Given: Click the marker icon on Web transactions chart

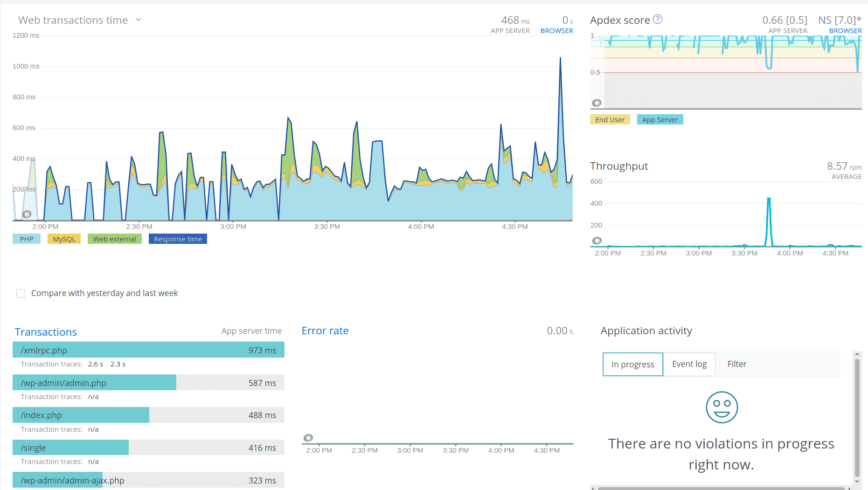Looking at the screenshot, I should click(x=27, y=214).
